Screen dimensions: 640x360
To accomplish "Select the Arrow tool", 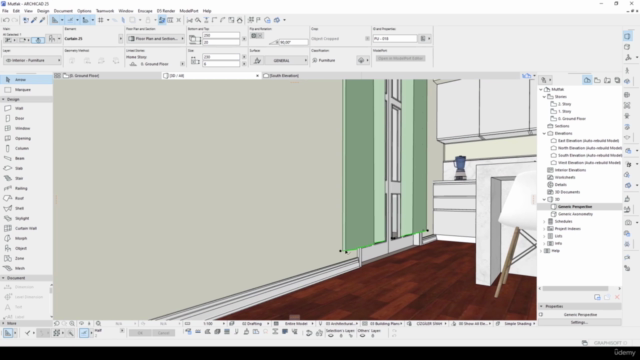I will (26, 80).
